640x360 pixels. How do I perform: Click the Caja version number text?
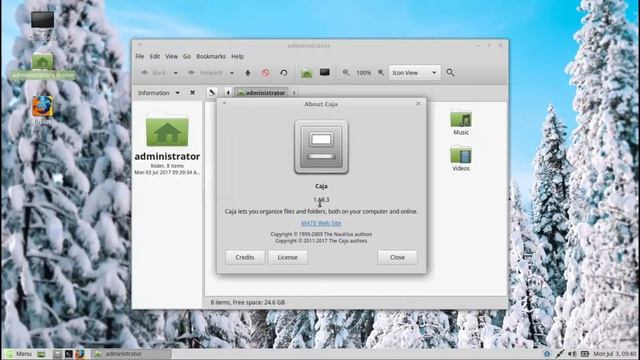[321, 200]
